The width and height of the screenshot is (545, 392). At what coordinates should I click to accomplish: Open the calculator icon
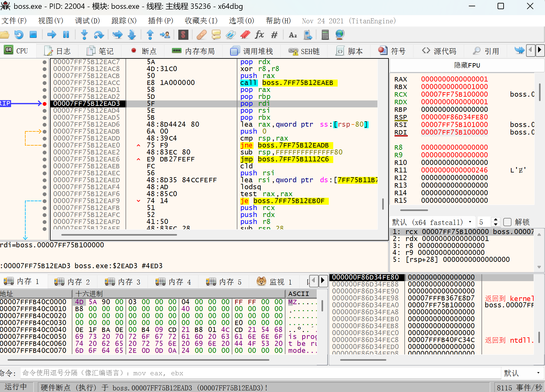point(325,34)
